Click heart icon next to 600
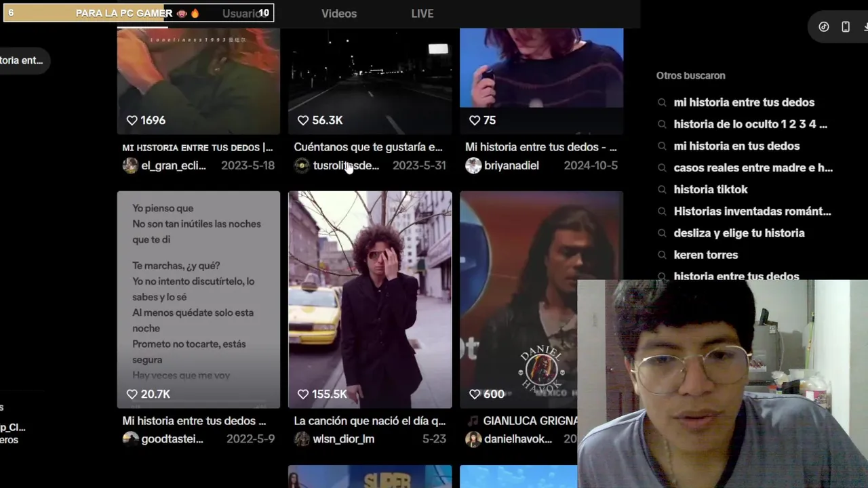The width and height of the screenshot is (868, 488). click(475, 394)
